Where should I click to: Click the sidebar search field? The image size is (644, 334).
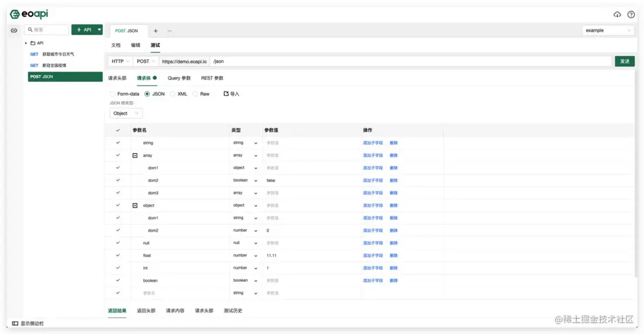[x=46, y=29]
